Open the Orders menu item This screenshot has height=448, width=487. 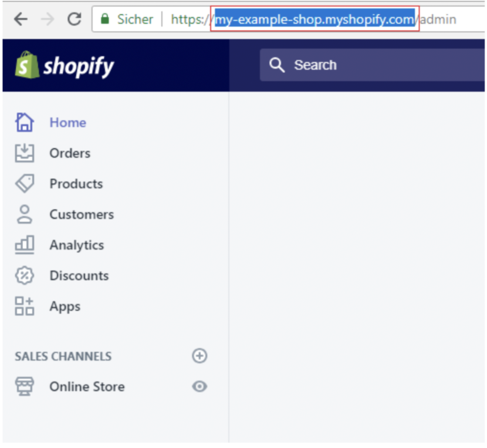click(70, 153)
